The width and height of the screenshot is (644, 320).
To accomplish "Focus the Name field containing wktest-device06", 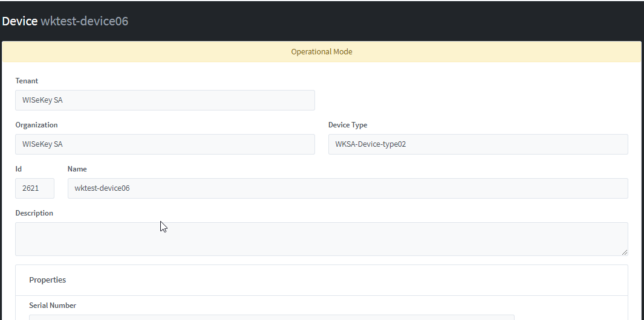I will [347, 188].
